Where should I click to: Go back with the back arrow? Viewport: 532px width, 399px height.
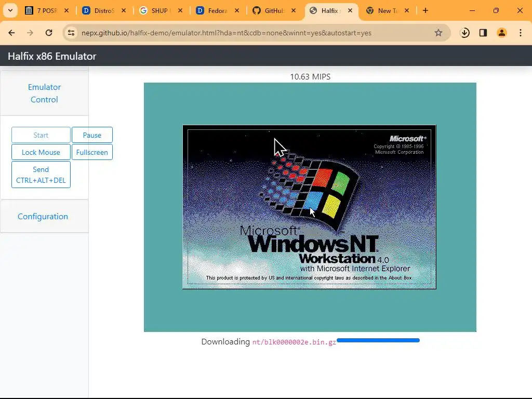pyautogui.click(x=11, y=33)
